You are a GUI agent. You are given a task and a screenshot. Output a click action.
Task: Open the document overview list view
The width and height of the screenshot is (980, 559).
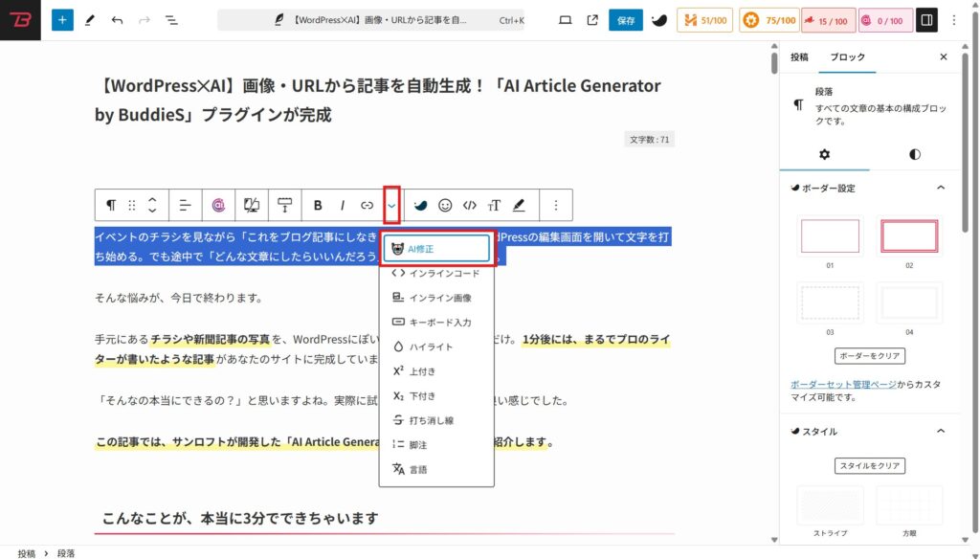click(x=171, y=20)
